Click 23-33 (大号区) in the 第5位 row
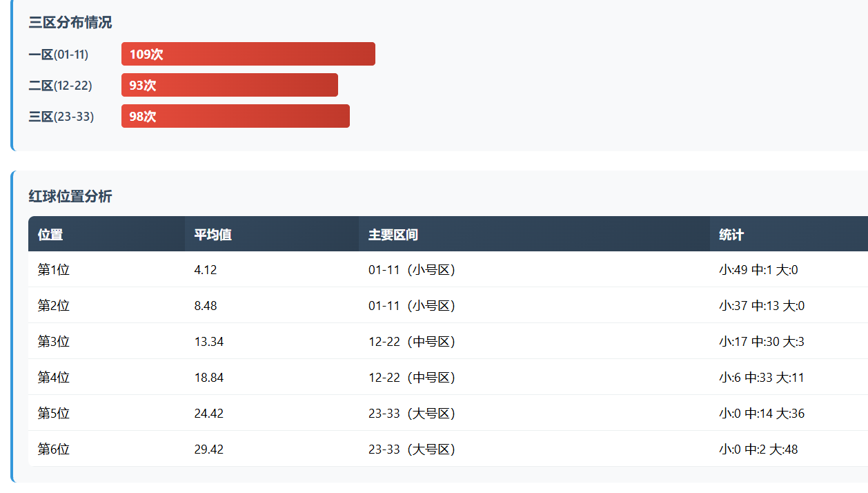This screenshot has width=868, height=493. [412, 414]
